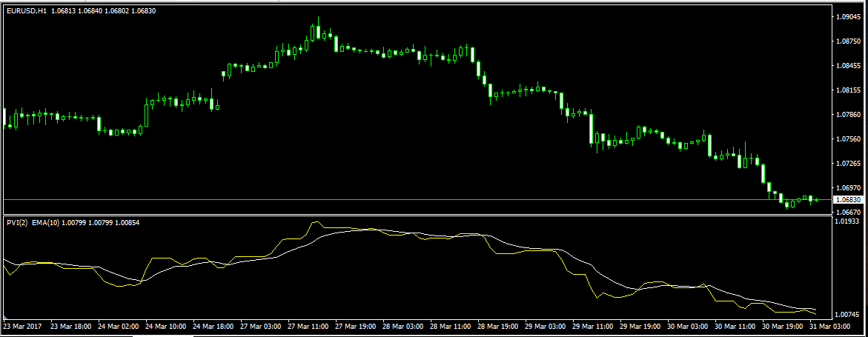Viewport: 868px width, 337px height.
Task: Click the 30 Mar 11:00 time label
Action: pos(736,326)
